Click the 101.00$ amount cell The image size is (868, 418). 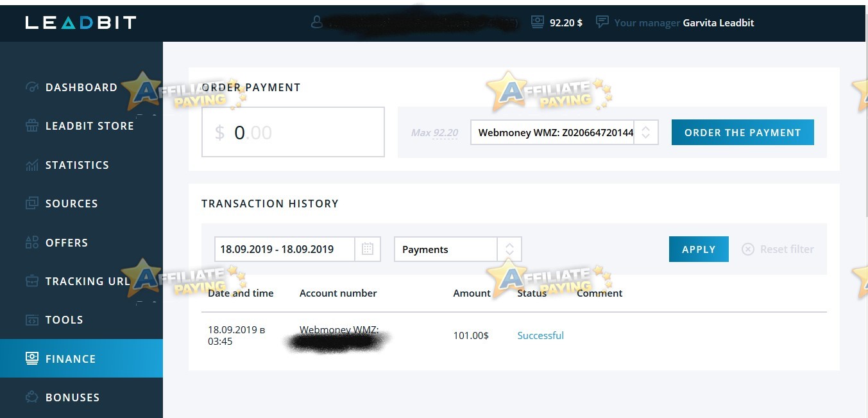[x=471, y=335]
